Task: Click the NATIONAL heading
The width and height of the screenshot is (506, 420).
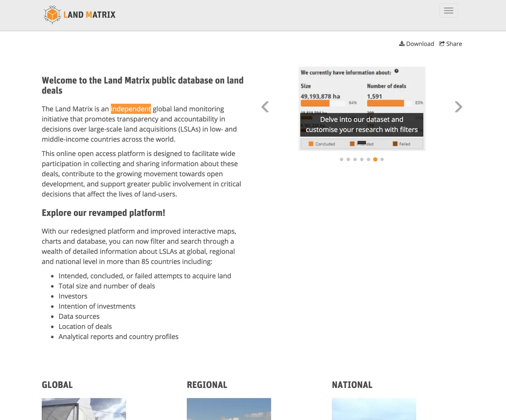Action: pyautogui.click(x=352, y=385)
